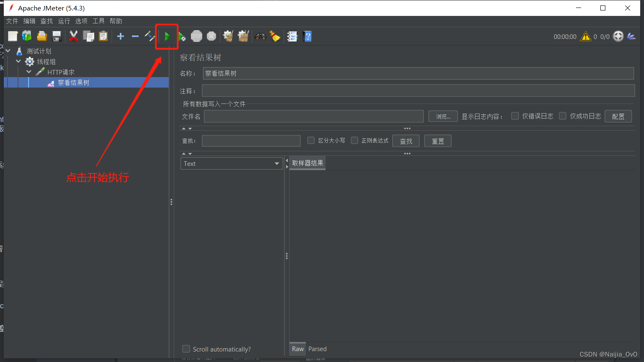Reset search with yellow broom icon
Screen dimensions: 644x362
275,36
